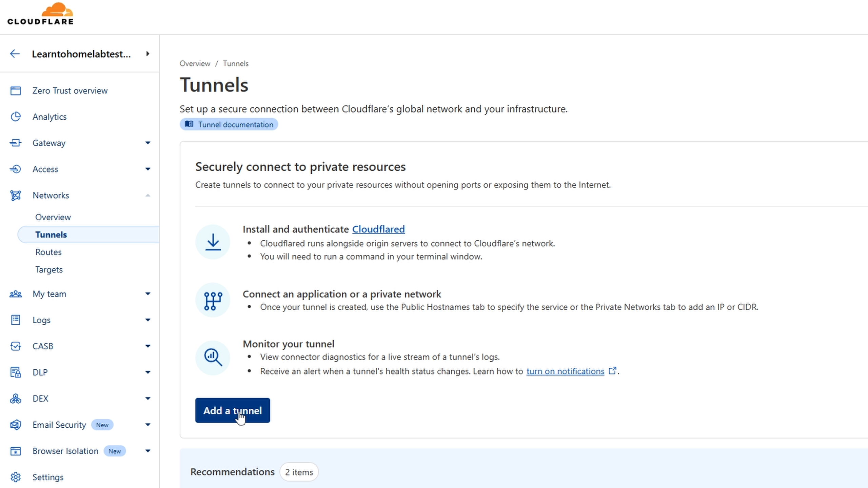Click the back arrow beside account name

pyautogui.click(x=15, y=54)
